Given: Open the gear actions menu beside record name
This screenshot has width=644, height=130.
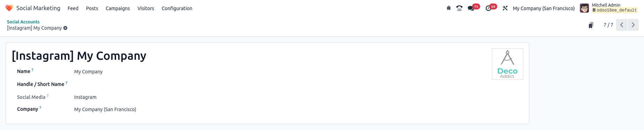Looking at the screenshot, I should pyautogui.click(x=65, y=28).
